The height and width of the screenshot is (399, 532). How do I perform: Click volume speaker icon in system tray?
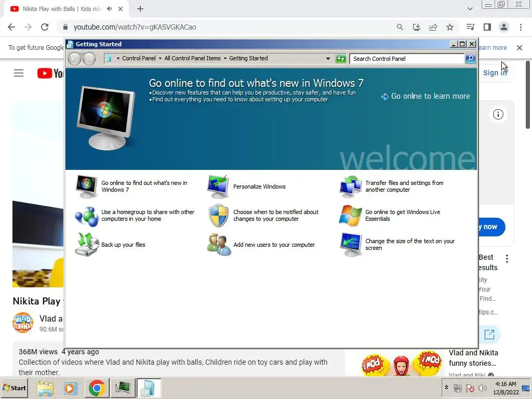(x=482, y=388)
